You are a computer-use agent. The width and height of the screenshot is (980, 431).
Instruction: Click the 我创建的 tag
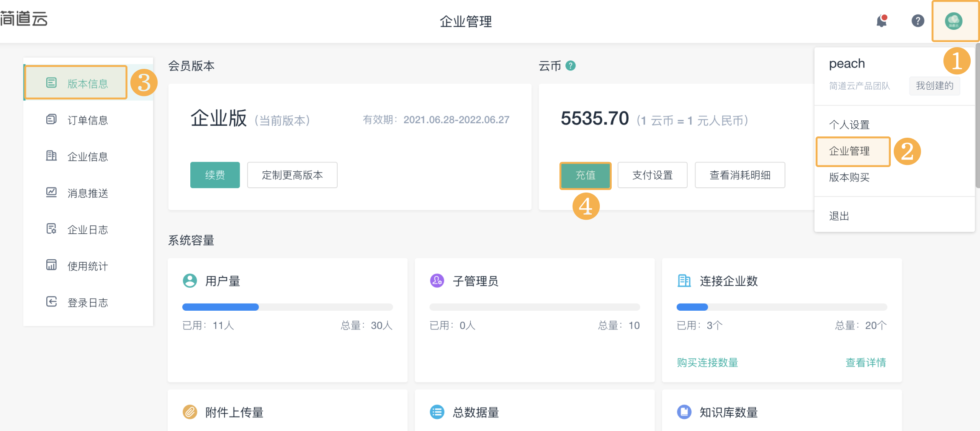coord(935,86)
